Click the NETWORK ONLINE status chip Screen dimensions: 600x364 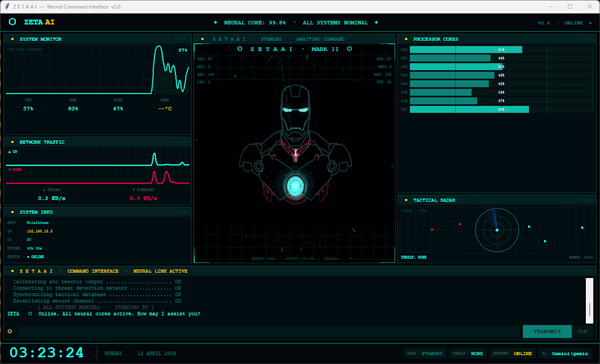[512, 353]
